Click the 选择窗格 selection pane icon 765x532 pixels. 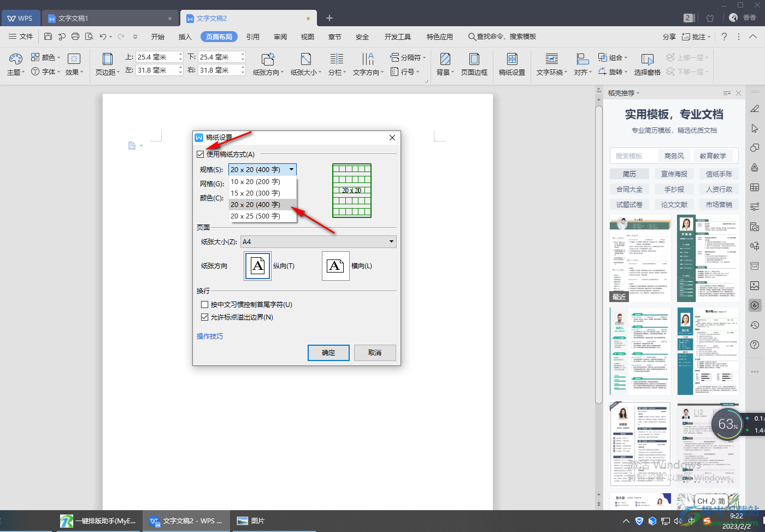click(648, 59)
